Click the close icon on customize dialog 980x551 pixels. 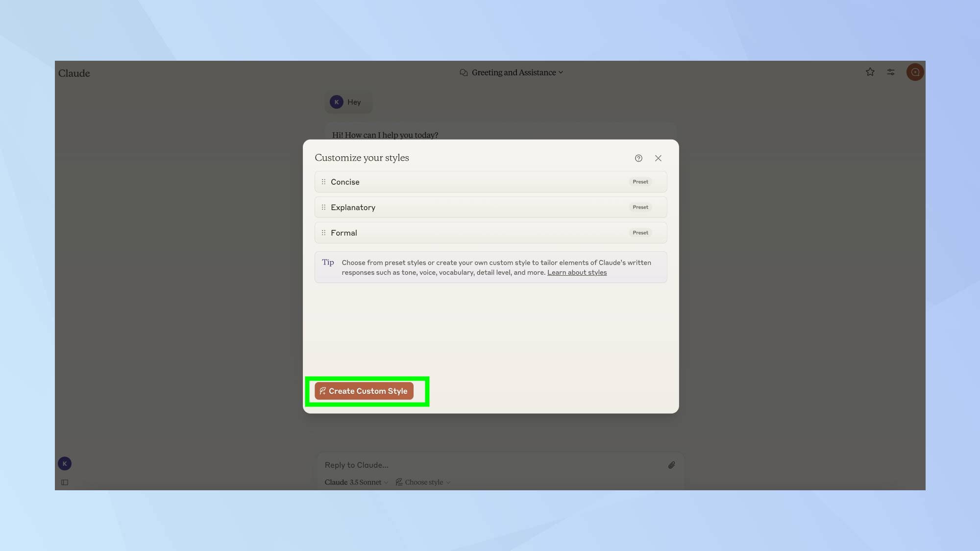pyautogui.click(x=658, y=158)
